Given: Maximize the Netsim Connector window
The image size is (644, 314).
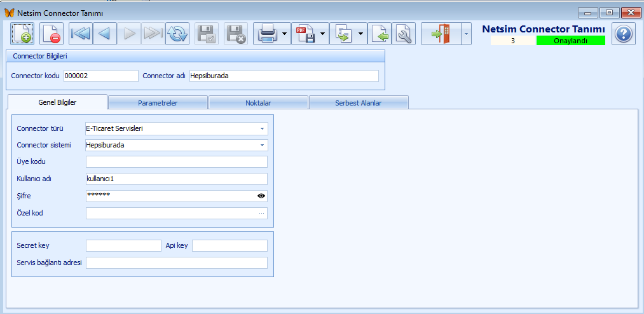Looking at the screenshot, I should pos(610,13).
